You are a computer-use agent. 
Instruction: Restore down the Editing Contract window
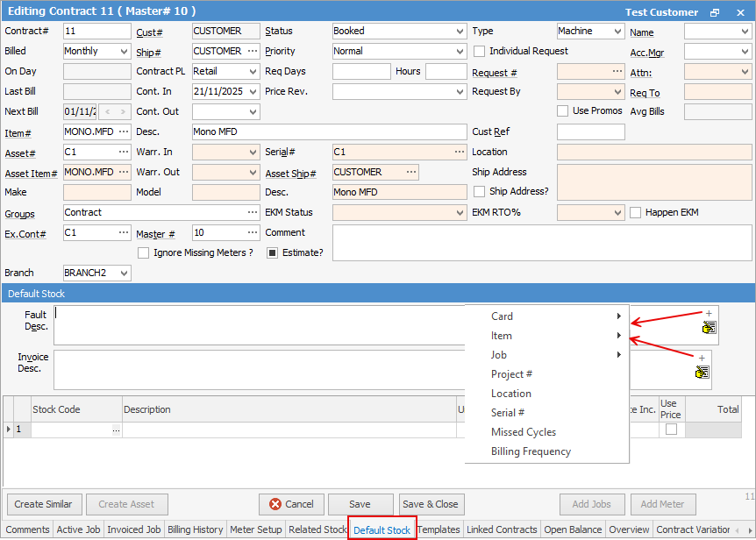click(x=715, y=13)
